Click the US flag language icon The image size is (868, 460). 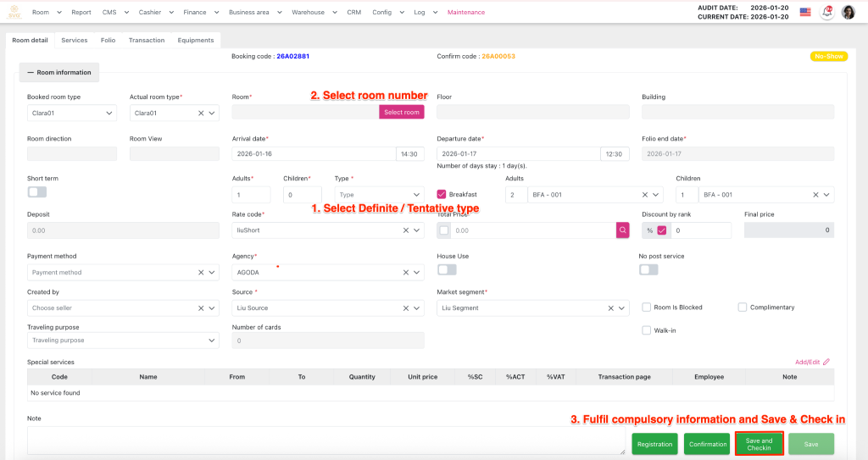(x=804, y=12)
